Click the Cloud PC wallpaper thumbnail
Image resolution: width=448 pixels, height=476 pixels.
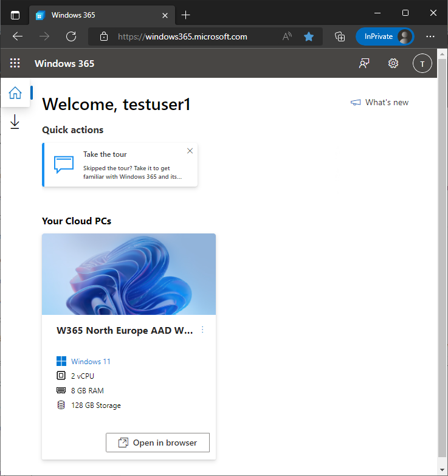tap(129, 274)
